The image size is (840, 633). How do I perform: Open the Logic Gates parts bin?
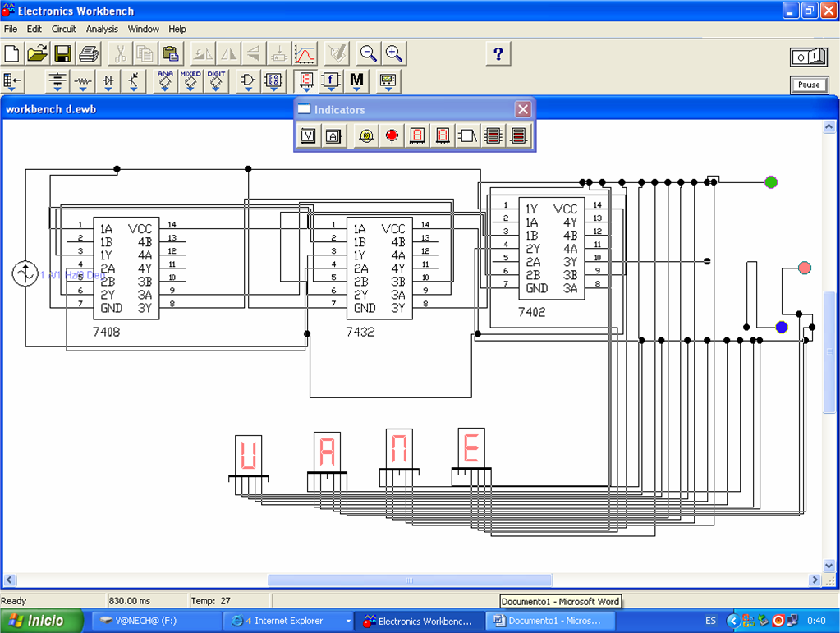pos(247,80)
